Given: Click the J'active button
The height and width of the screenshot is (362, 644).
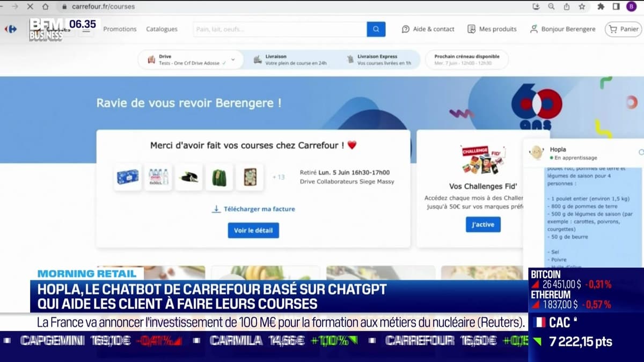Looking at the screenshot, I should [483, 225].
